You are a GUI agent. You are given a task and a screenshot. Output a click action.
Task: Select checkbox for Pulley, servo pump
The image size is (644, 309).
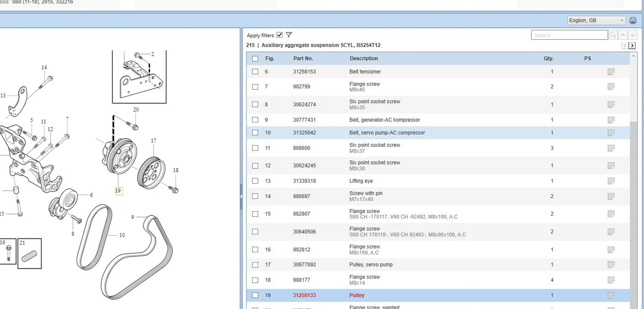(255, 264)
